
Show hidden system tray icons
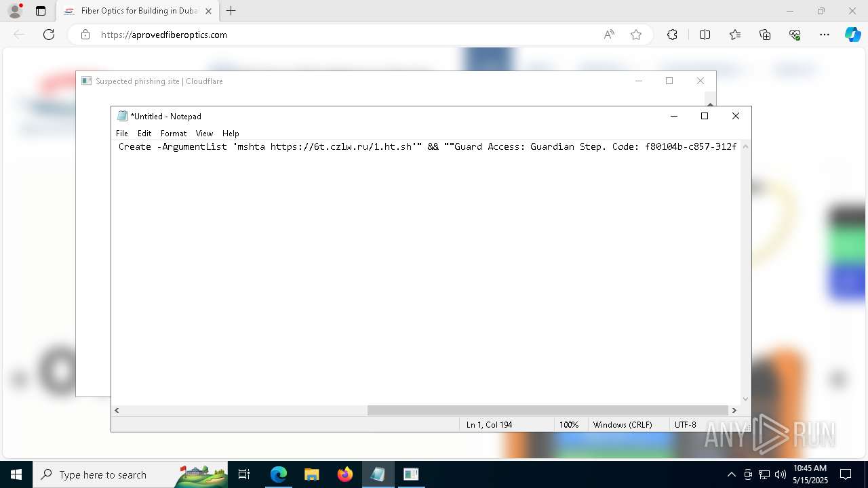click(731, 474)
